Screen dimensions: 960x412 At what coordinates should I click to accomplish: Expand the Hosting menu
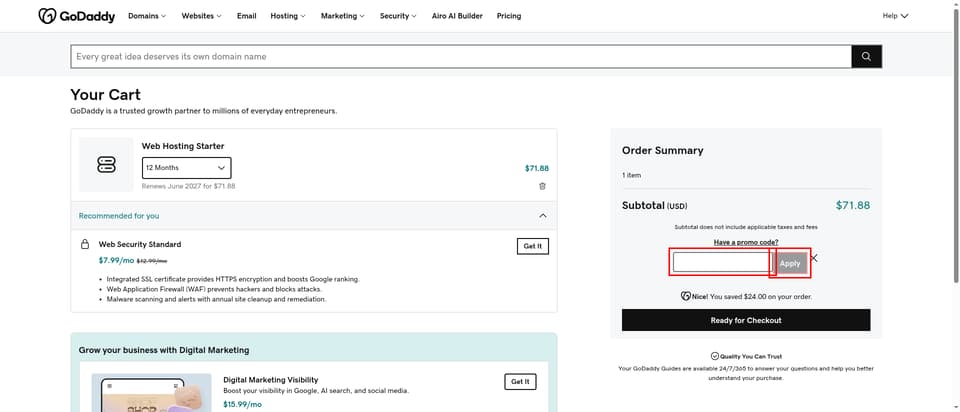click(288, 16)
